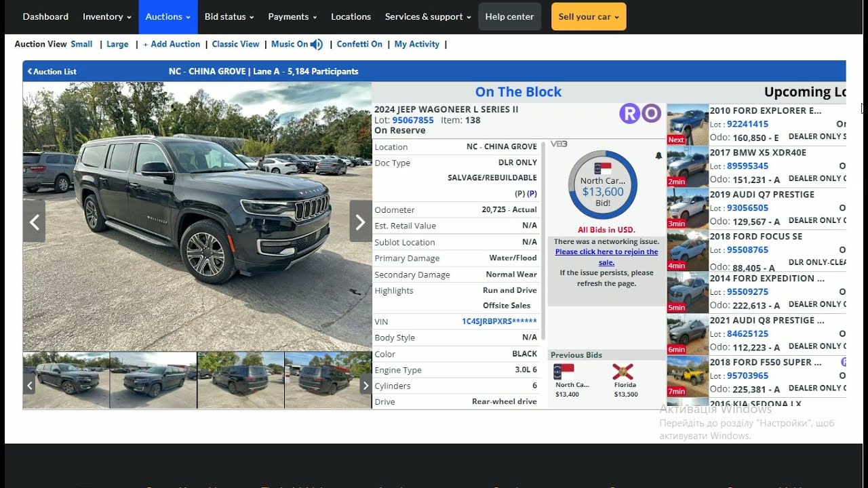Switch auction view to Large
Image resolution: width=868 pixels, height=488 pixels.
tap(117, 44)
